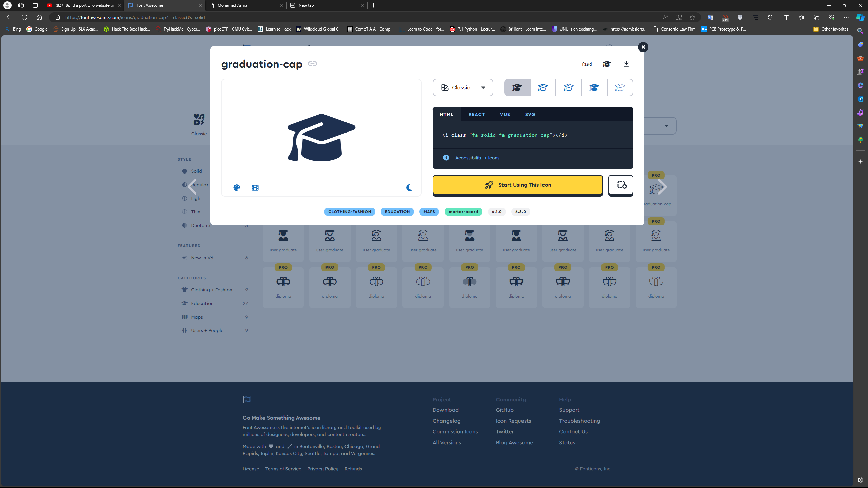Select the solid style variant button
Image resolution: width=868 pixels, height=488 pixels.
(x=517, y=88)
